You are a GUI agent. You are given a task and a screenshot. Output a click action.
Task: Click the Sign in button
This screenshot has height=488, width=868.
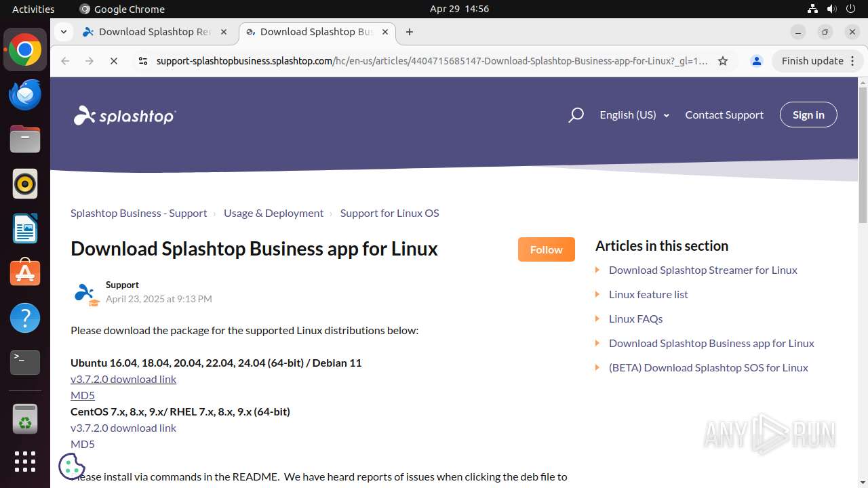[x=808, y=115]
